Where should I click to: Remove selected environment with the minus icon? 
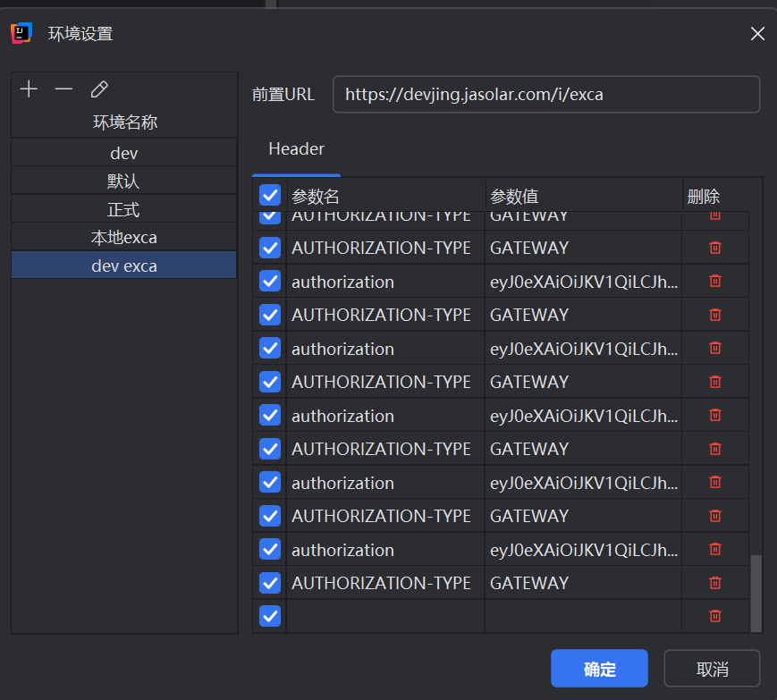click(63, 89)
